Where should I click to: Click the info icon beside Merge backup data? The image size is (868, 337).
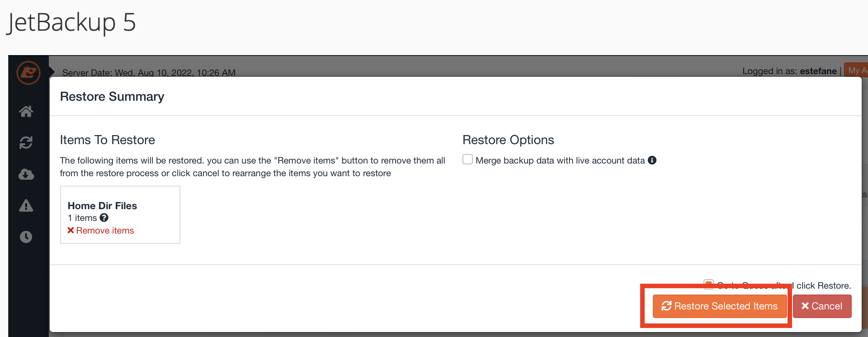(652, 160)
